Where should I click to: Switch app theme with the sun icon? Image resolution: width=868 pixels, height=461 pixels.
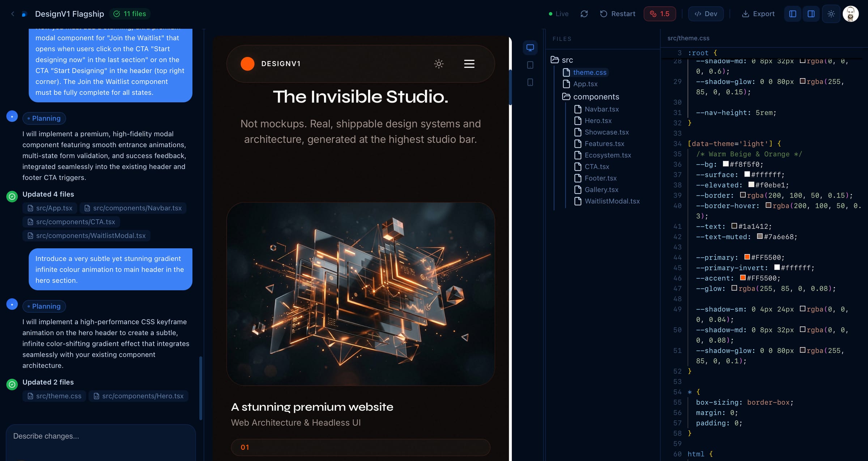pos(831,14)
